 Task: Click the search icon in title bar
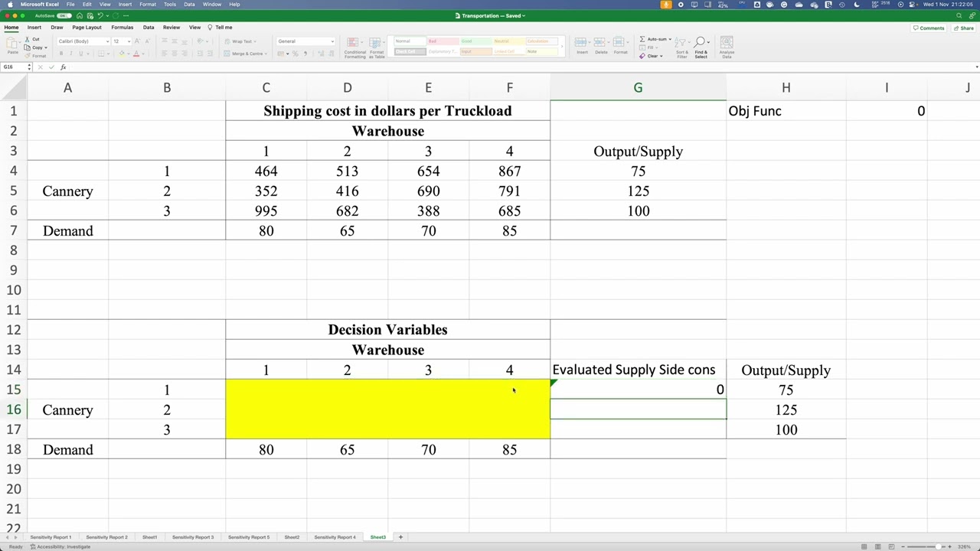[959, 15]
